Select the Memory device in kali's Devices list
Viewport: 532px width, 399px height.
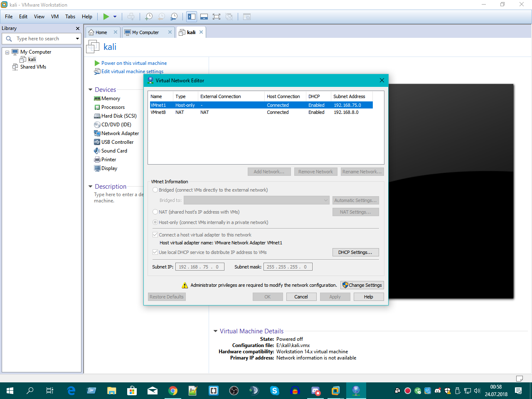point(107,99)
